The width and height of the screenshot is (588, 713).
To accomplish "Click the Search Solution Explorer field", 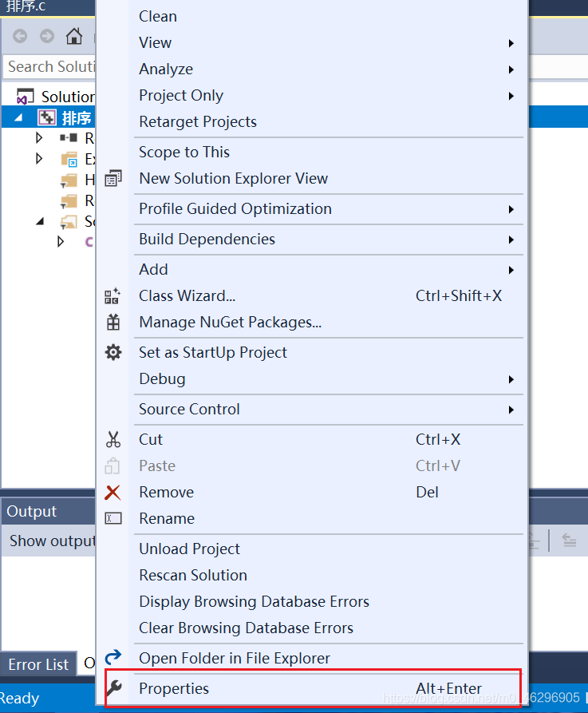I will [x=49, y=66].
